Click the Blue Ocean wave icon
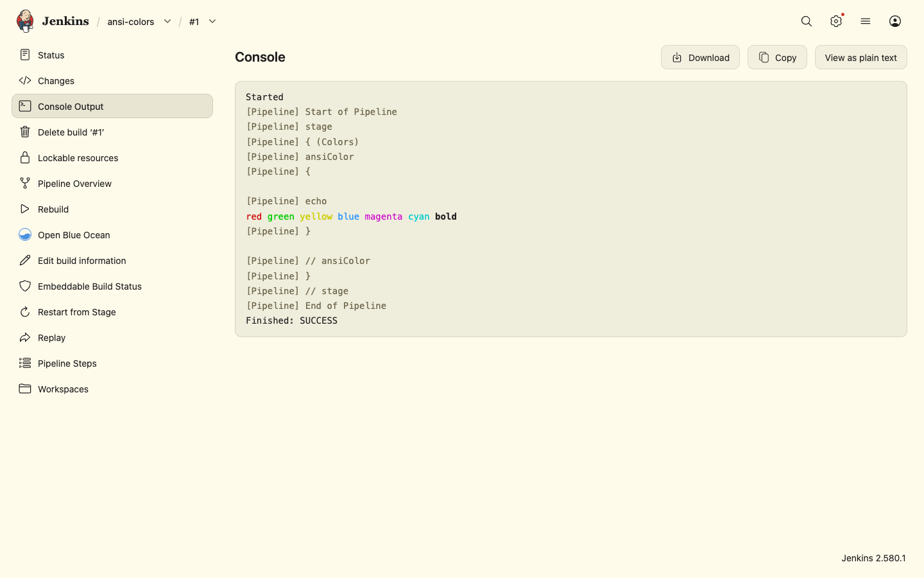This screenshot has width=924, height=578. 25,234
